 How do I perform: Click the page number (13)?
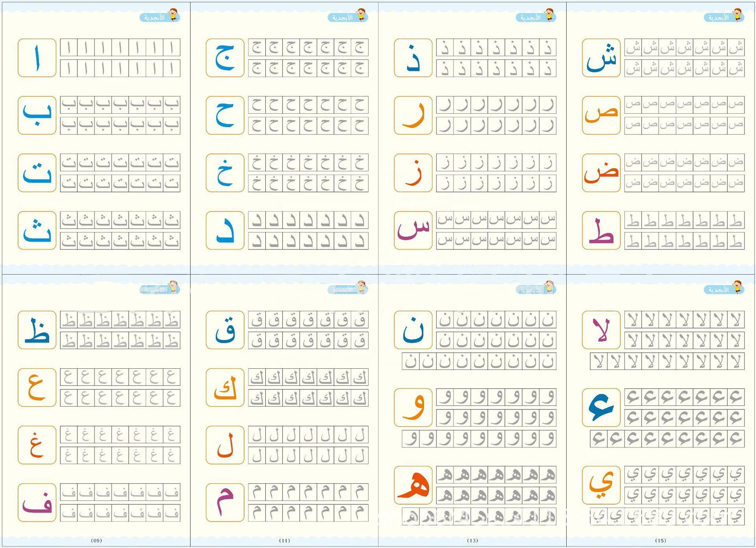pyautogui.click(x=472, y=541)
